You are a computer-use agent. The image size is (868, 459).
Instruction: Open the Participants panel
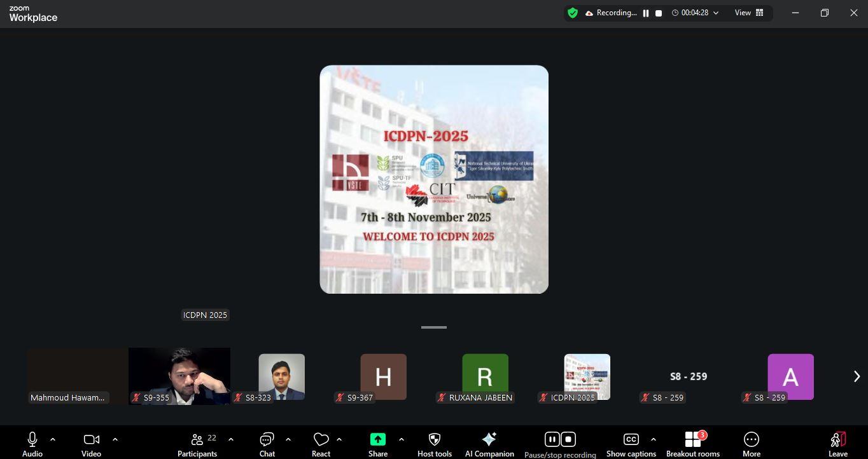point(197,444)
